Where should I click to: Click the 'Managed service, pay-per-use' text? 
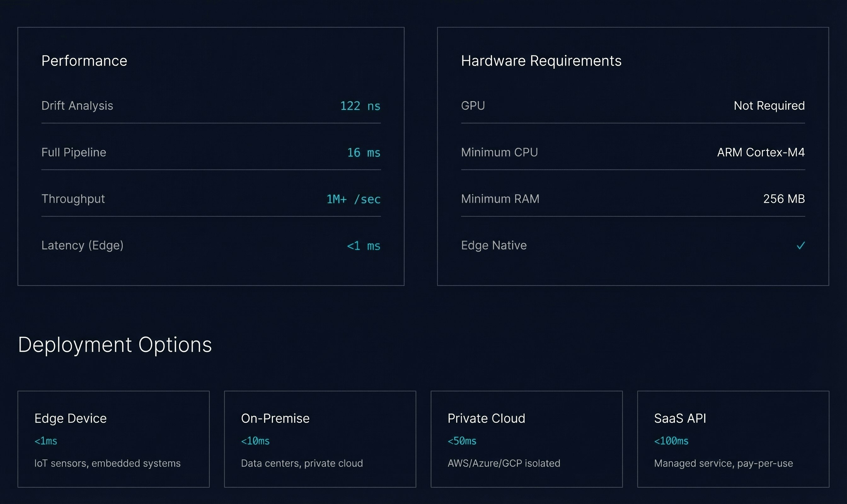723,463
